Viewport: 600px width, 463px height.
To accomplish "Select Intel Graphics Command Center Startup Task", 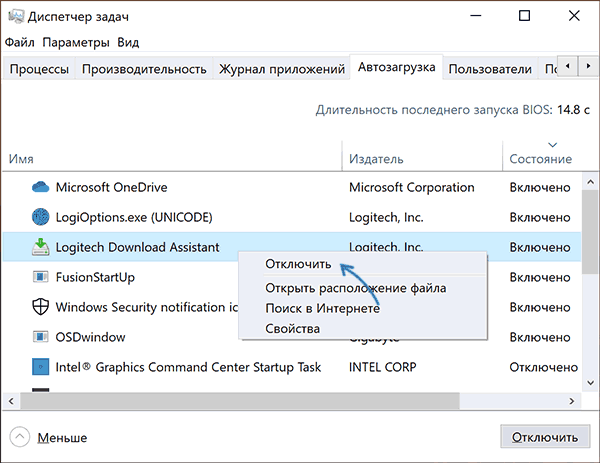I will click(x=188, y=367).
